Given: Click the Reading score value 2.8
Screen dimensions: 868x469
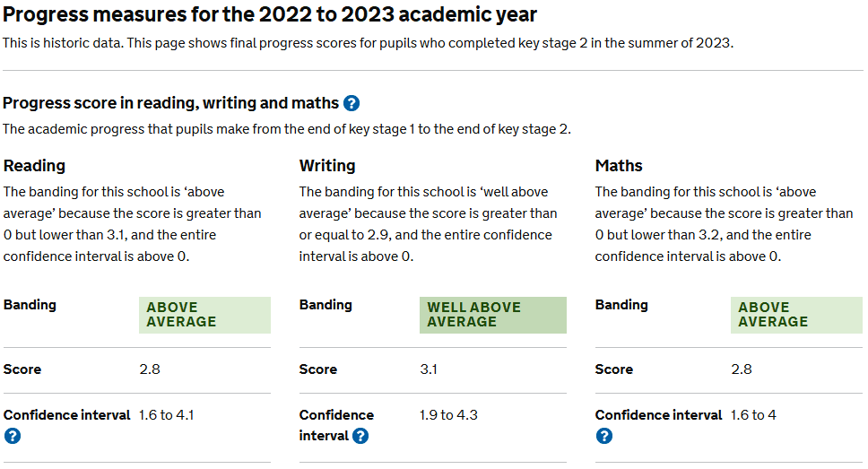Looking at the screenshot, I should [150, 369].
